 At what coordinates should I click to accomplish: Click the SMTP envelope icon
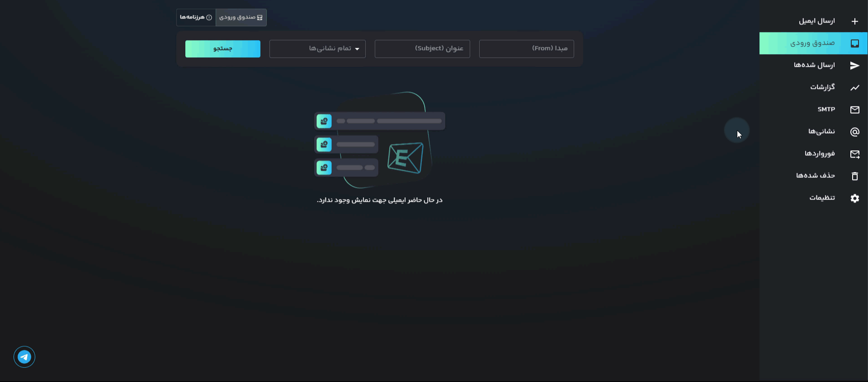click(854, 110)
